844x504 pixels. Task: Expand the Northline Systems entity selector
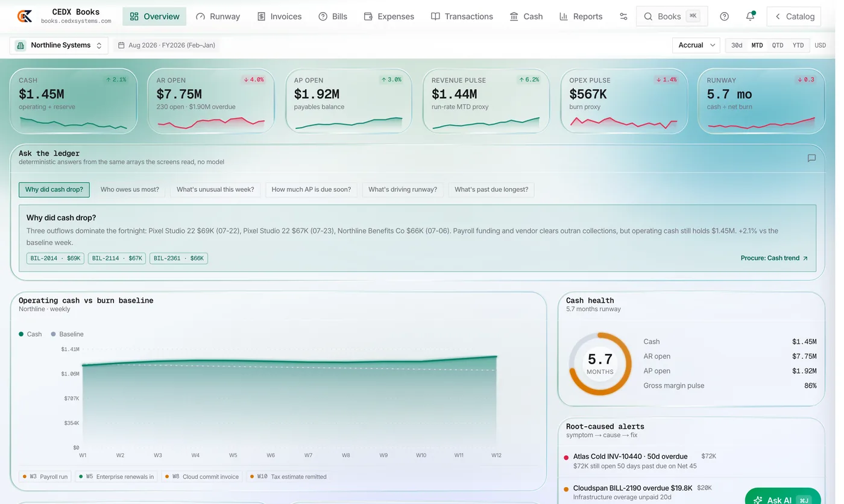pos(59,45)
